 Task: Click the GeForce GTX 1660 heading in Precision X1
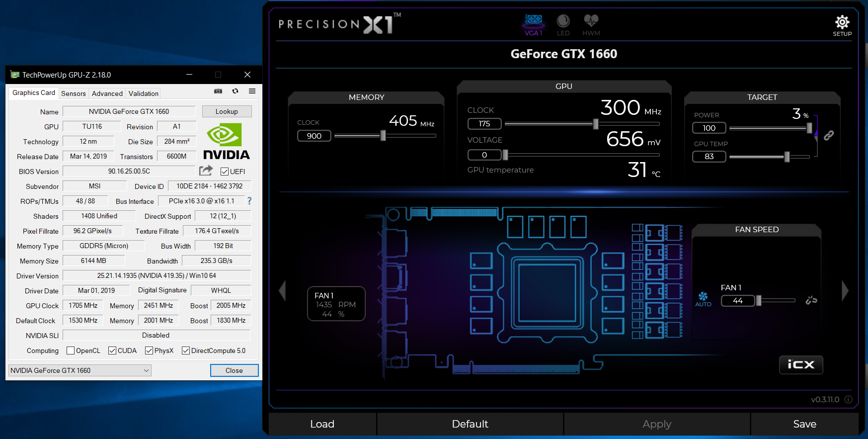coord(564,54)
